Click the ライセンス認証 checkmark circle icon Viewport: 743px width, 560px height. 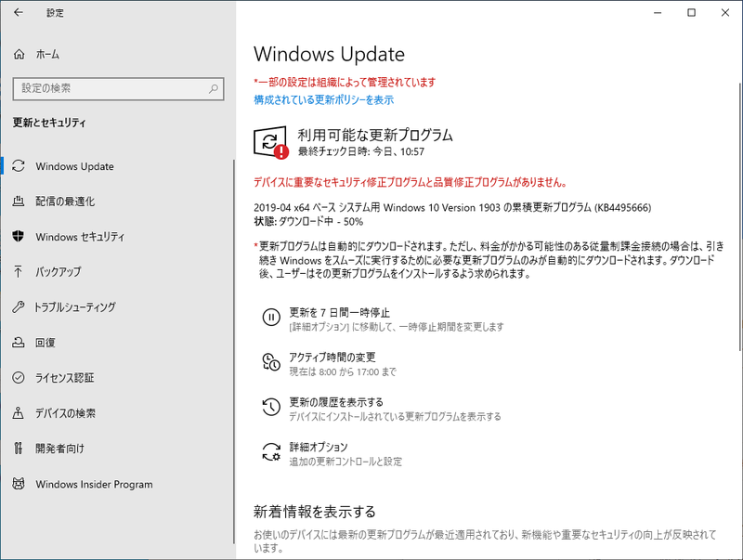pos(19,378)
